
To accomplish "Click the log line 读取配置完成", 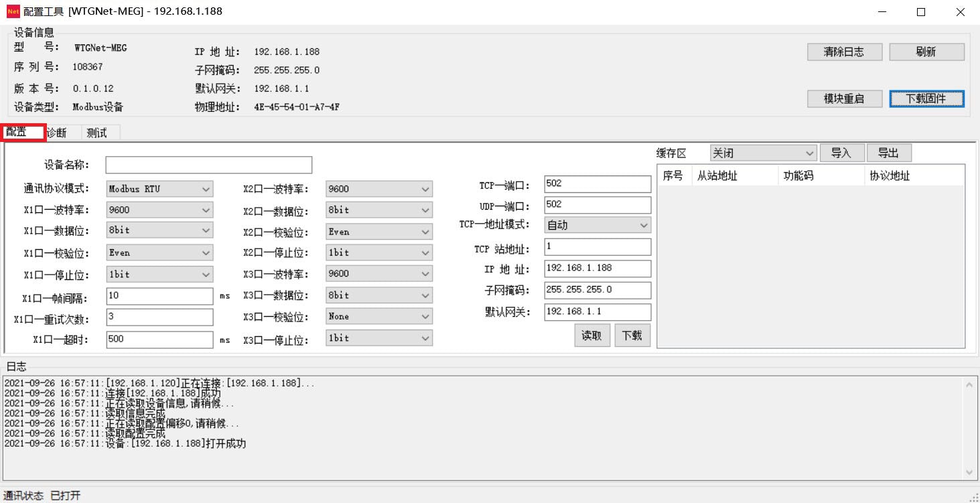I will pyautogui.click(x=85, y=433).
